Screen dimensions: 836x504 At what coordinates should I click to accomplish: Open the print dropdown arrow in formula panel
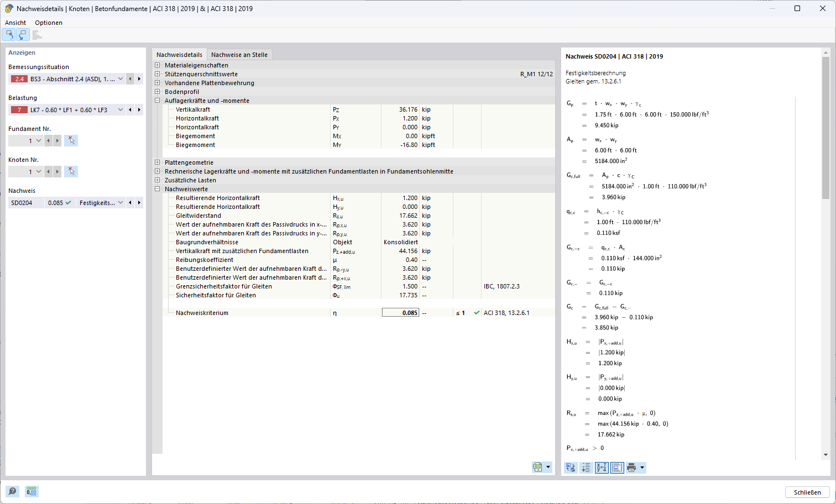(642, 467)
